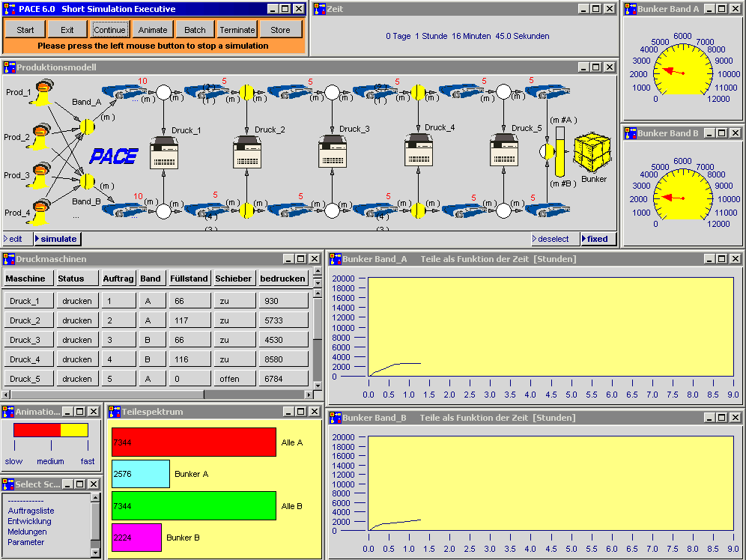Click the Batch button
Image resolution: width=746 pixels, height=560 pixels.
195,30
